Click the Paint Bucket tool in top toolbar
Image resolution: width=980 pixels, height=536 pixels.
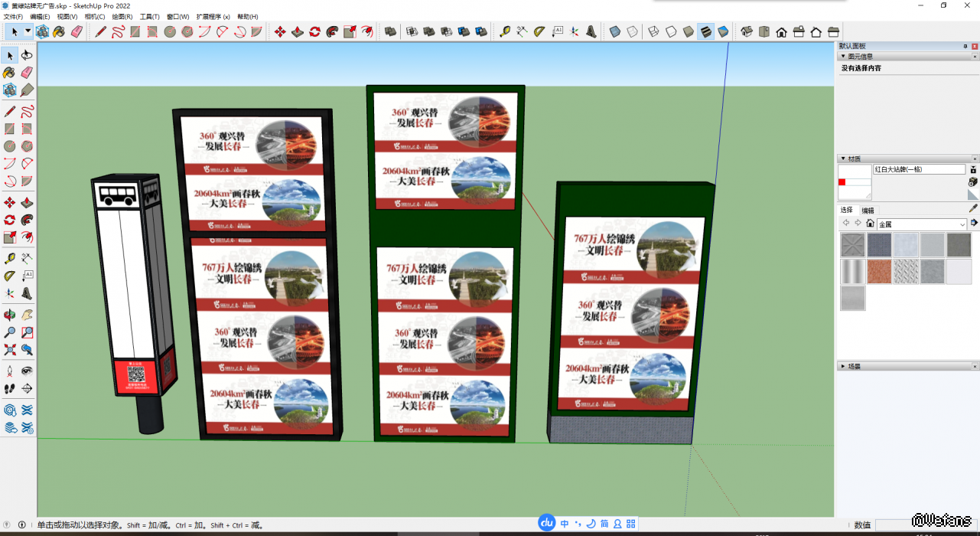point(59,31)
